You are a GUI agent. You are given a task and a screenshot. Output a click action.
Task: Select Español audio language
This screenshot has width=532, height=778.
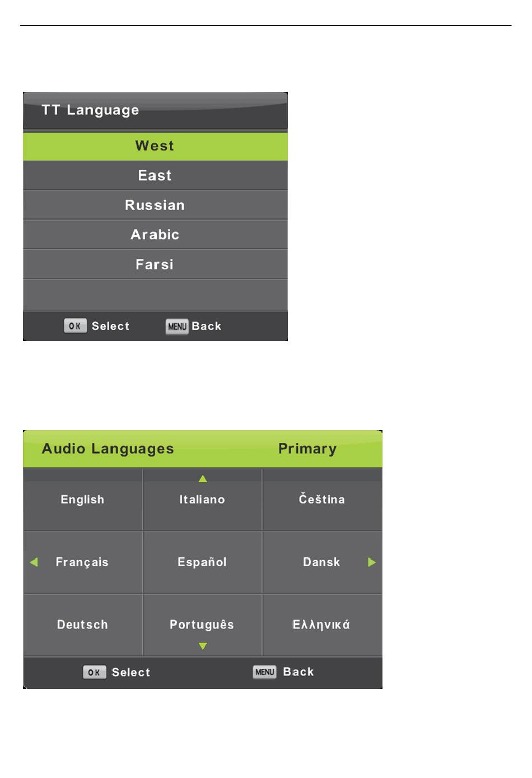(202, 562)
